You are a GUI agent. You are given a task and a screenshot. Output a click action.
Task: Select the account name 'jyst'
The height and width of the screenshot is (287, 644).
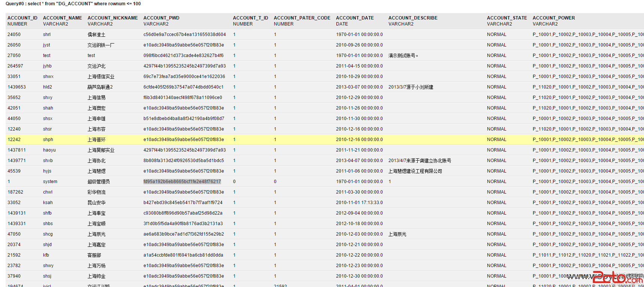tap(46, 45)
